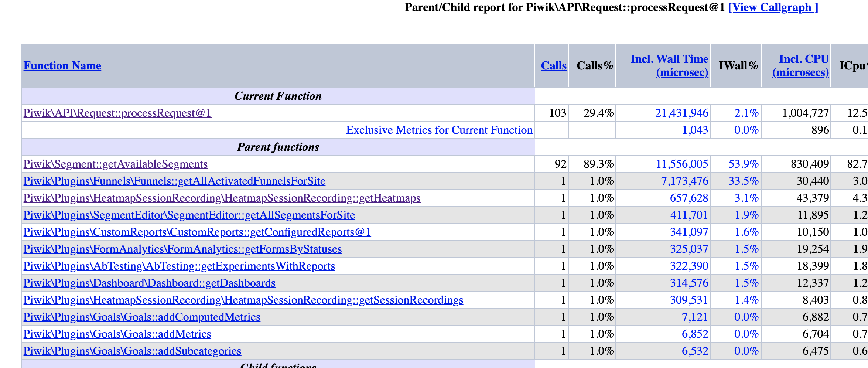Select wall time value 341,097
This screenshot has height=368, width=868.
(689, 232)
